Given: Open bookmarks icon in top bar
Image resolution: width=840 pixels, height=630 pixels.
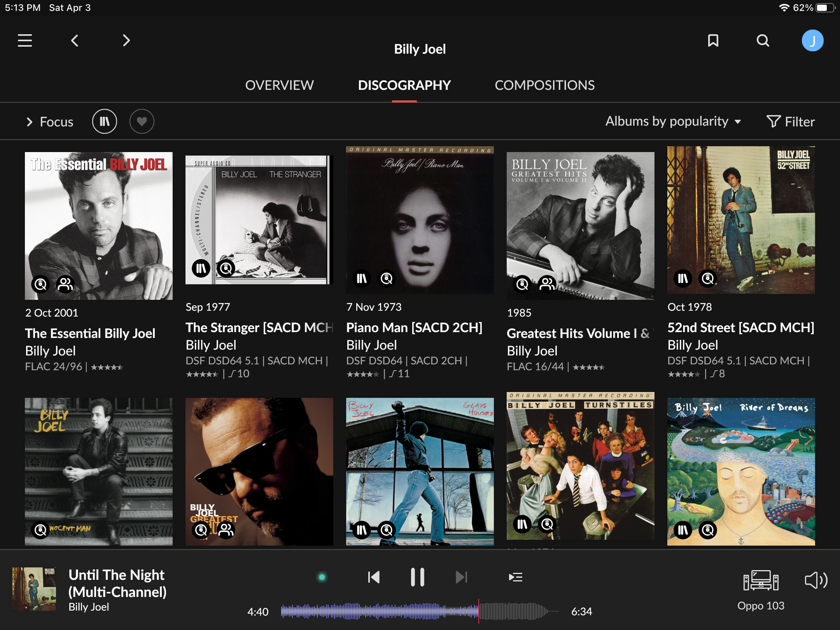Looking at the screenshot, I should click(x=713, y=40).
